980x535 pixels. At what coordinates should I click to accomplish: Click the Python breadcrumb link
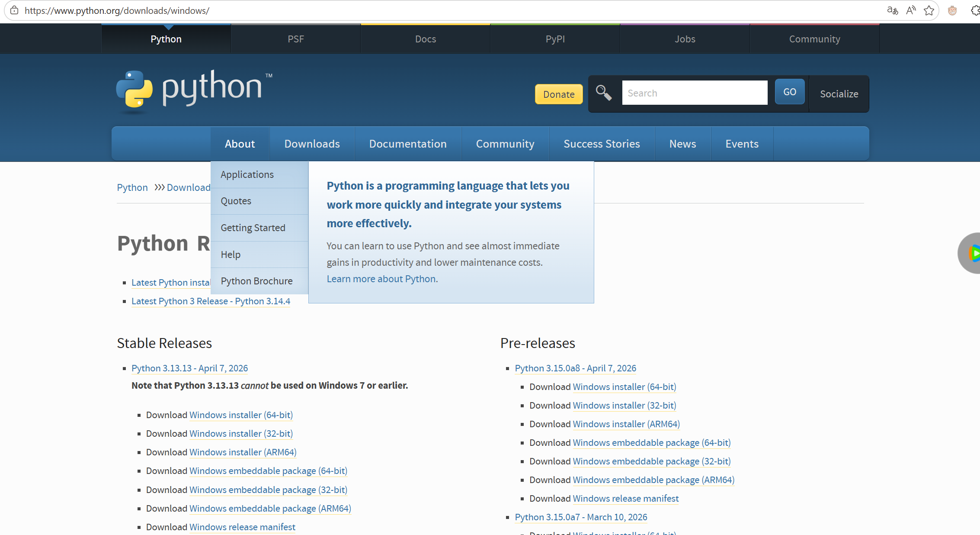[x=132, y=187]
